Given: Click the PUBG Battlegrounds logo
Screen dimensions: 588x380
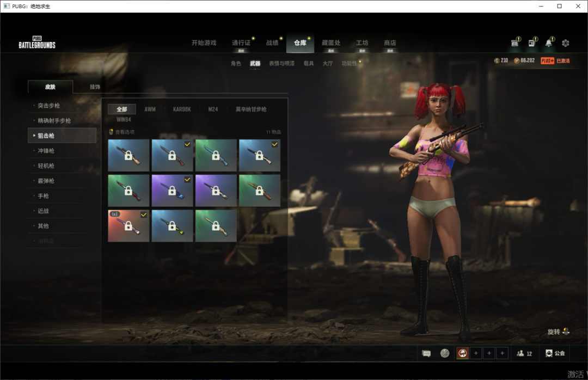Looking at the screenshot, I should (37, 42).
